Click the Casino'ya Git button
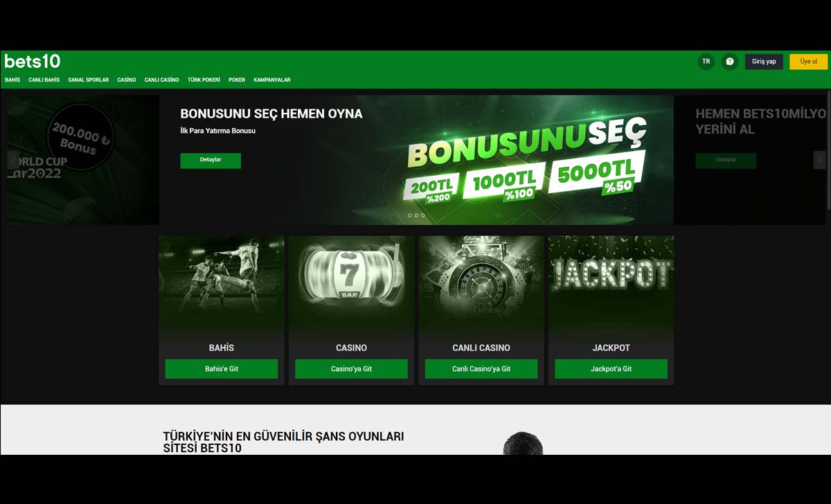The height and width of the screenshot is (504, 831). pos(351,369)
